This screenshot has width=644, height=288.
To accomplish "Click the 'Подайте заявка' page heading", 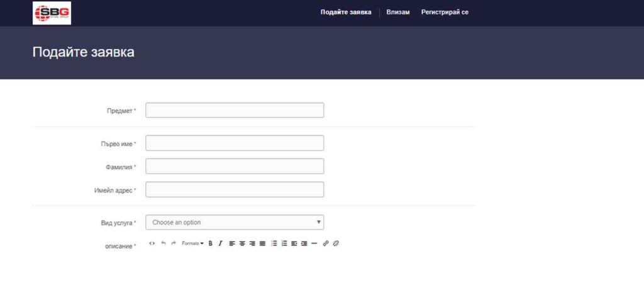I will 84,52.
